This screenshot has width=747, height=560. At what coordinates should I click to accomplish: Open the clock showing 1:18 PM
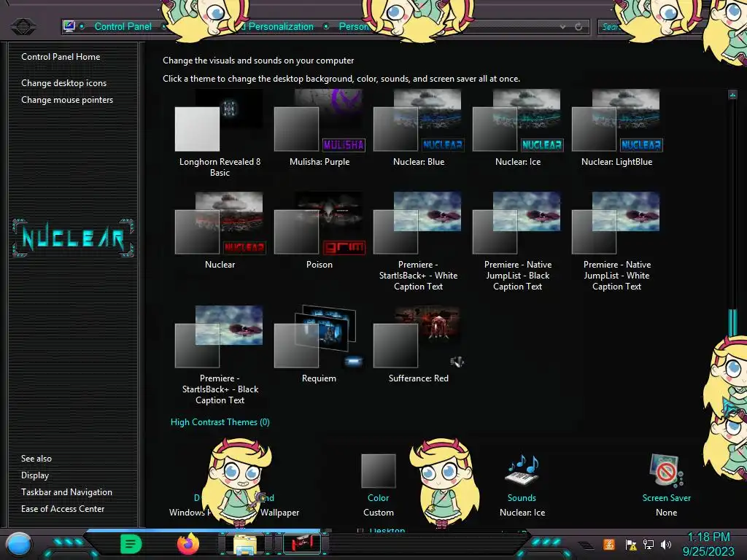[708, 544]
